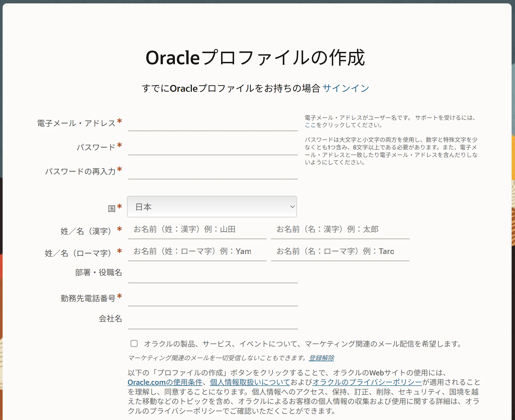Image resolution: width=515 pixels, height=420 pixels.
Task: Select the パスワードの再入力 field
Action: 213,171
